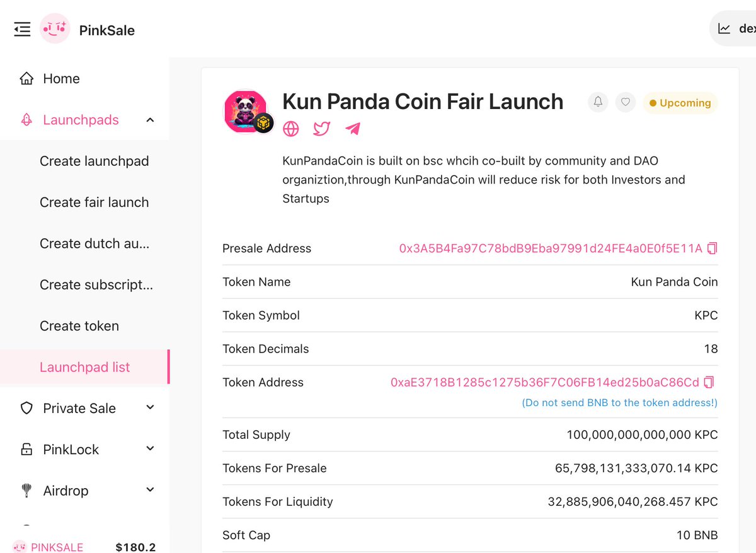
Task: Collapse the Launchpads section chevron
Action: pyautogui.click(x=150, y=120)
